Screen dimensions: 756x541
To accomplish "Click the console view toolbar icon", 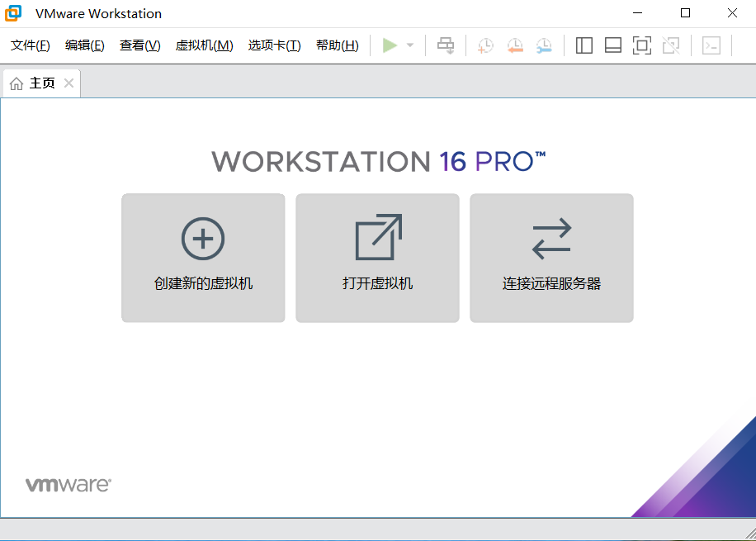I will (711, 45).
